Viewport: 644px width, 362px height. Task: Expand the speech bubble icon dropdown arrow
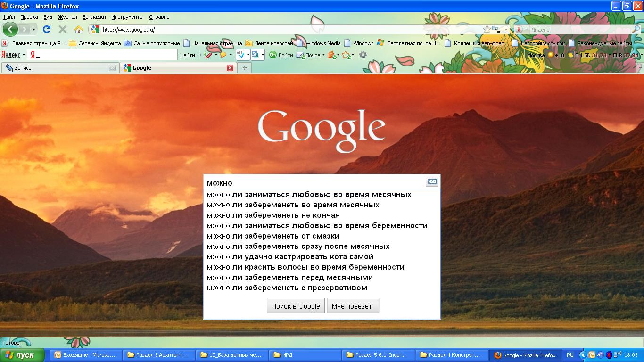[x=231, y=55]
